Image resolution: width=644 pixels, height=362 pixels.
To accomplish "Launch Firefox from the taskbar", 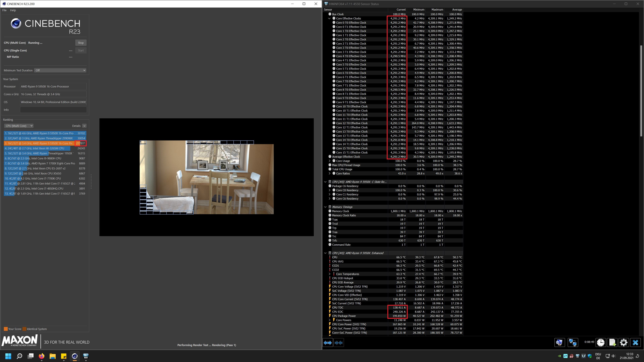I will (x=41, y=356).
